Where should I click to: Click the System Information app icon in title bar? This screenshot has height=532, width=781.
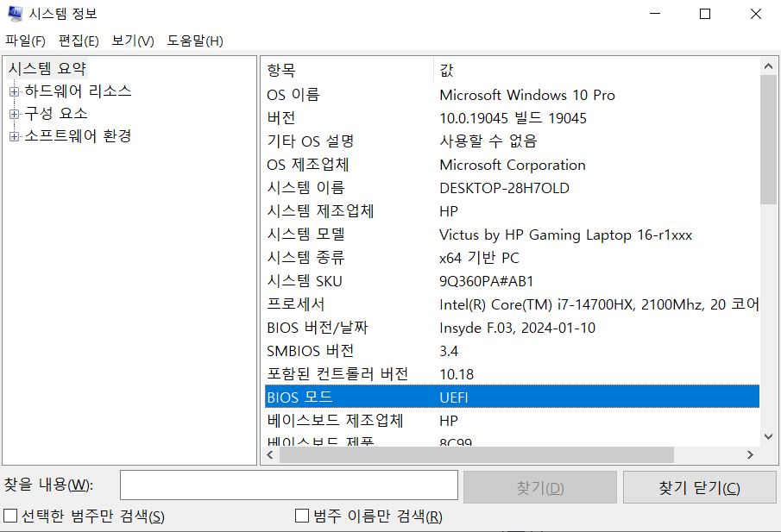pos(15,14)
